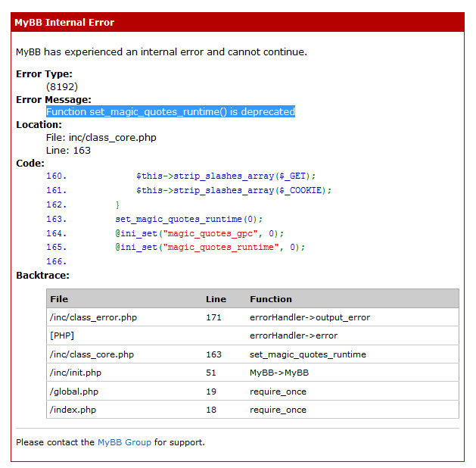Click the Error Message: label
Screen dimensions: 476x468
(x=54, y=100)
